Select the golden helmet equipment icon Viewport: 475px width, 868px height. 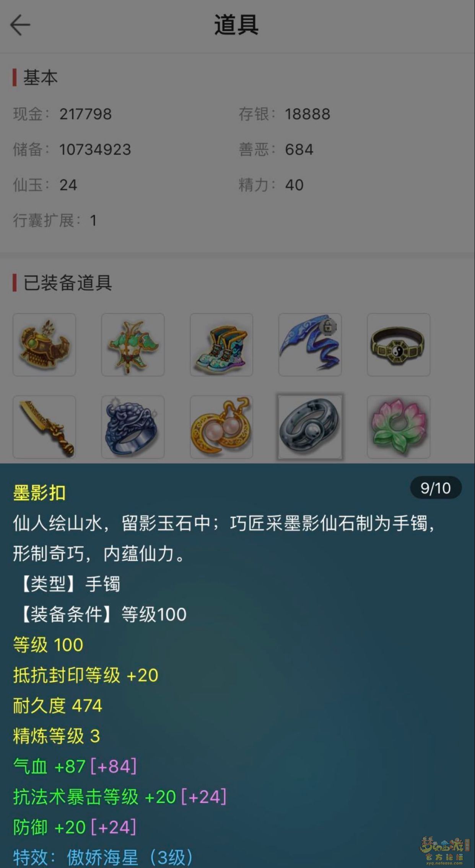(44, 344)
